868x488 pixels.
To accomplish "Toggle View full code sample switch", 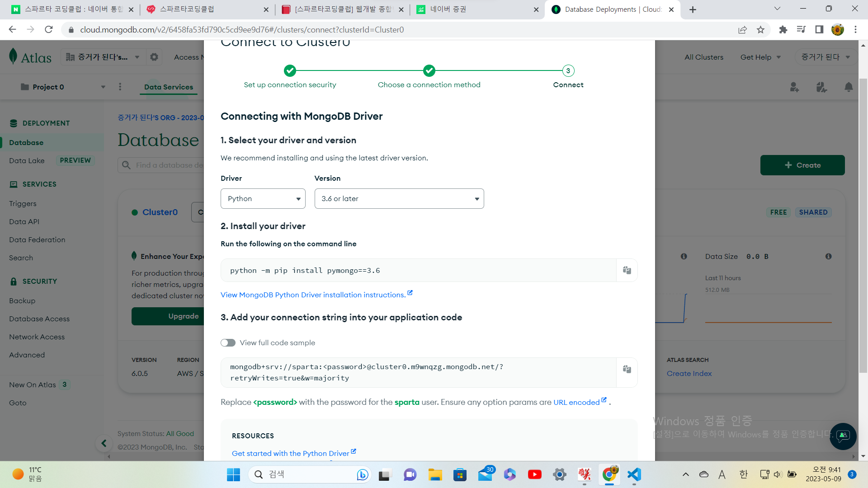I will [228, 343].
